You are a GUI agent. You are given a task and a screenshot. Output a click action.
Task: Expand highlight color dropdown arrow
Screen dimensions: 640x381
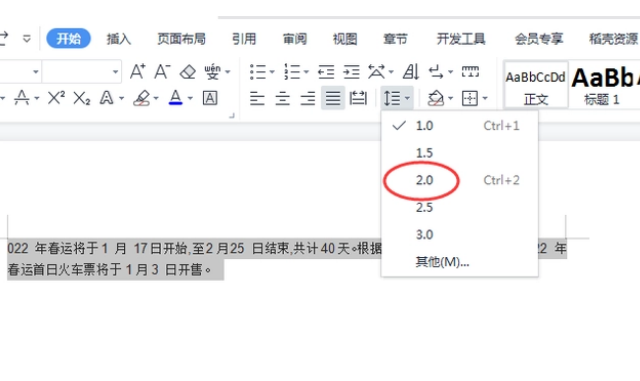pos(156,98)
